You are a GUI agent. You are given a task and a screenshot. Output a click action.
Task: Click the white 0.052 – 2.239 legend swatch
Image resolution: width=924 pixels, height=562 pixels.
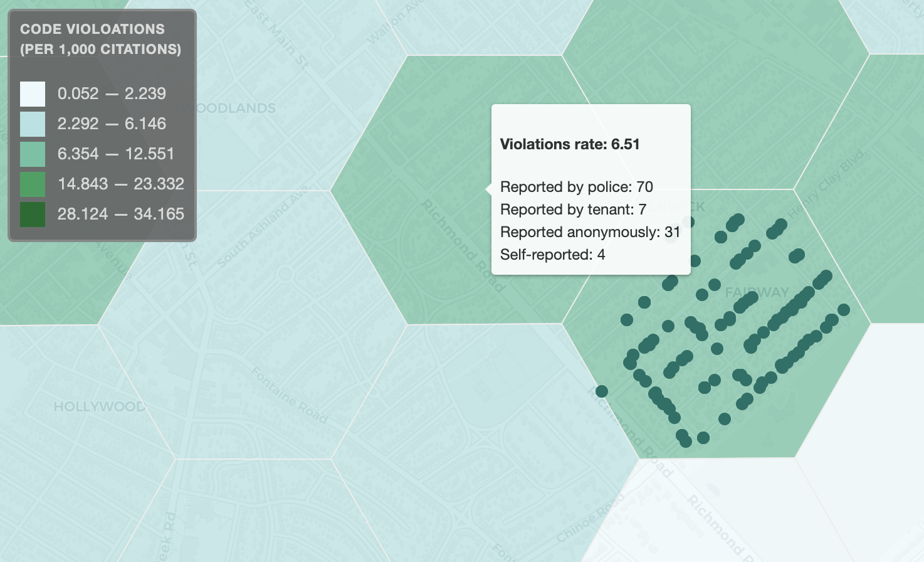click(x=33, y=94)
